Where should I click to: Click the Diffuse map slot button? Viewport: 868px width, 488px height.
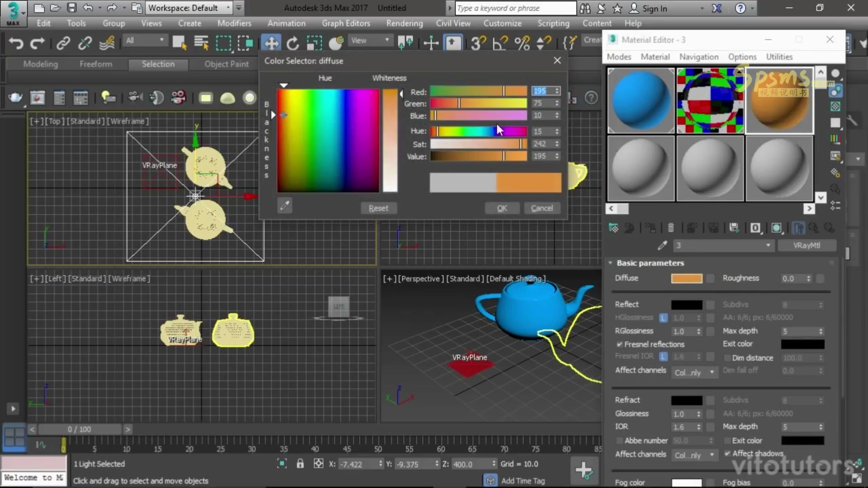[x=710, y=278]
